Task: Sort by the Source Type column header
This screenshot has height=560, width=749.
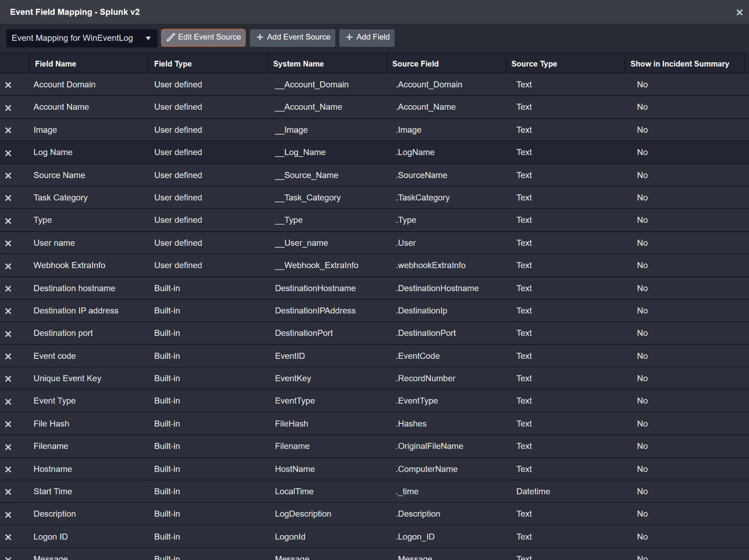Action: coord(534,64)
